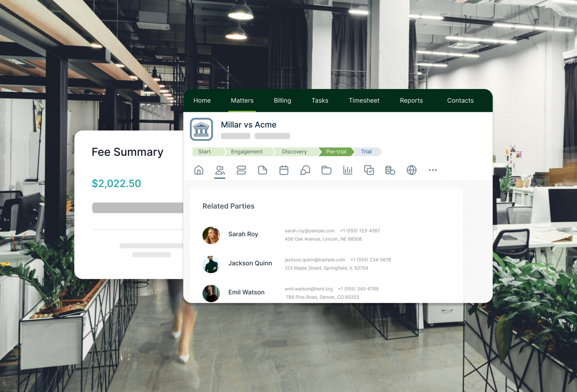Click the globe icon in the matter toolbar
The width and height of the screenshot is (577, 392).
coord(411,170)
